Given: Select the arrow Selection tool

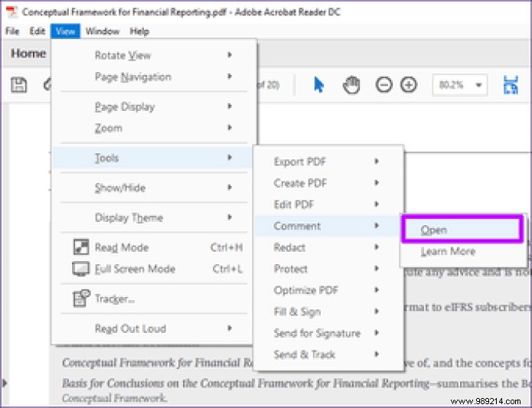Looking at the screenshot, I should [319, 85].
